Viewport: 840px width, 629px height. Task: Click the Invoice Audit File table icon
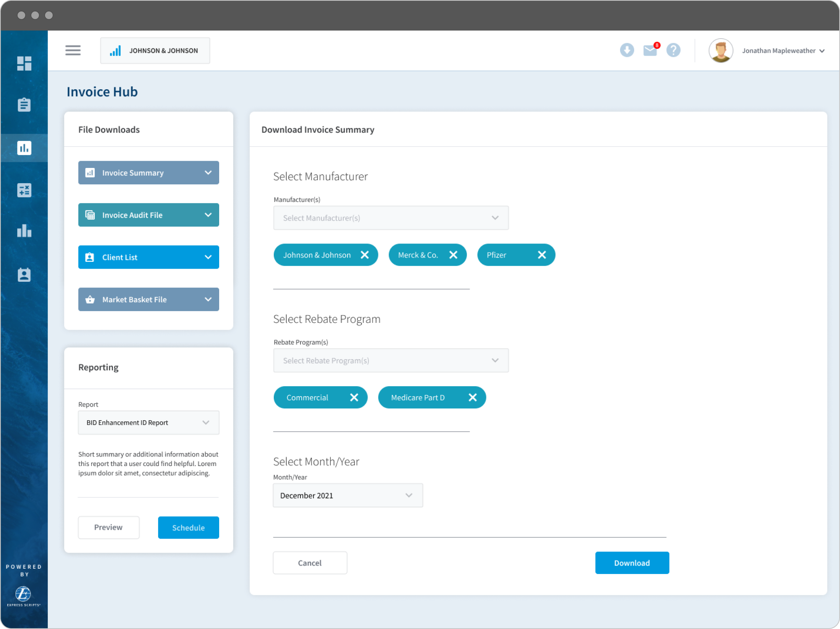[x=90, y=215]
